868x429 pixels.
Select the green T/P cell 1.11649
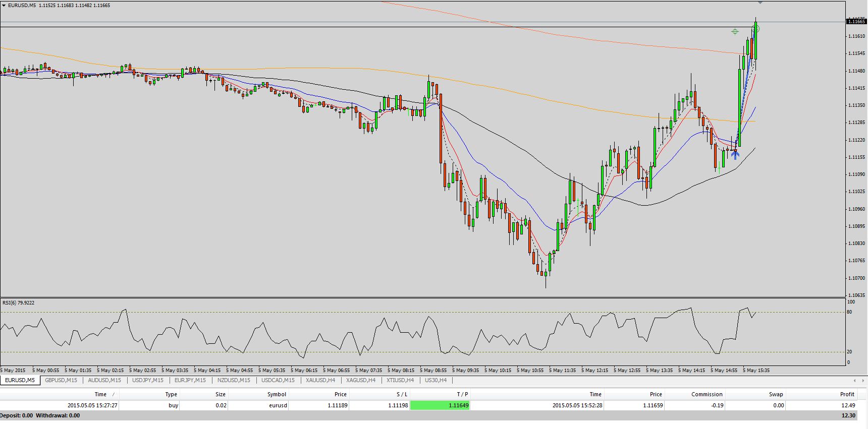pyautogui.click(x=440, y=405)
